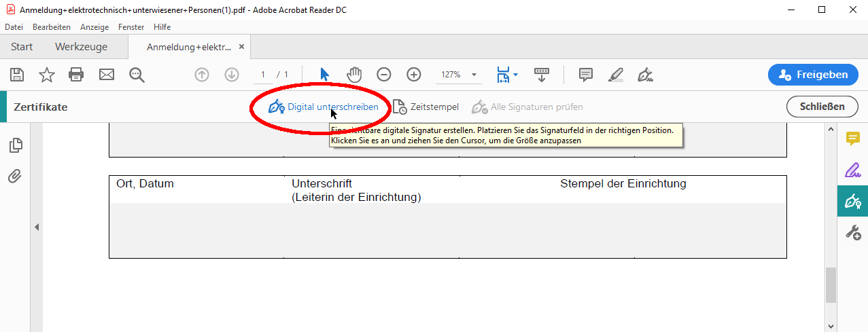
Task: Select the Hand pan tool
Action: tap(354, 75)
